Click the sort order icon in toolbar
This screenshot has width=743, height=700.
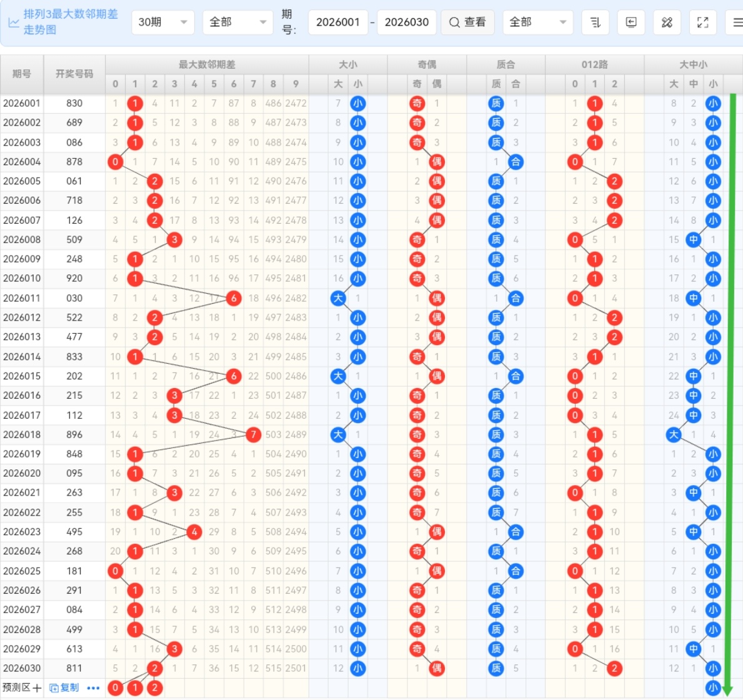pos(595,22)
